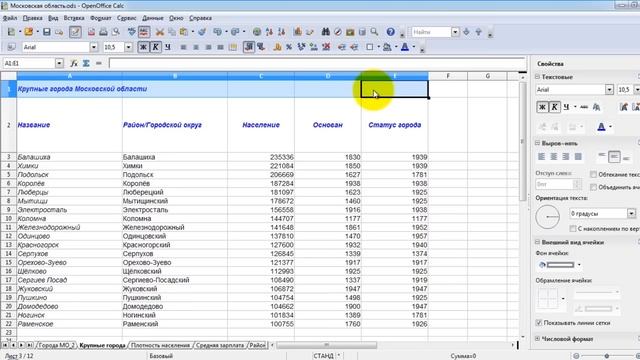Open the Формат menu
The image size is (640, 360).
(x=100, y=18)
